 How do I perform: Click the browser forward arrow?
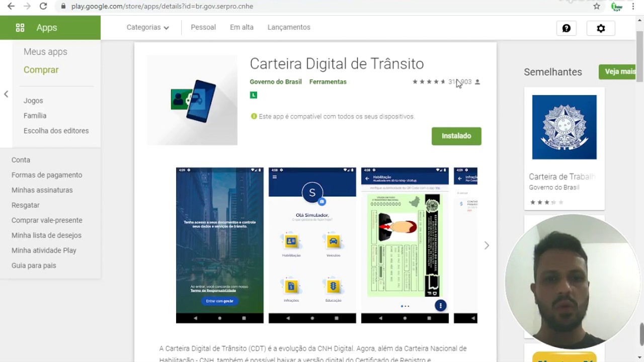(27, 6)
